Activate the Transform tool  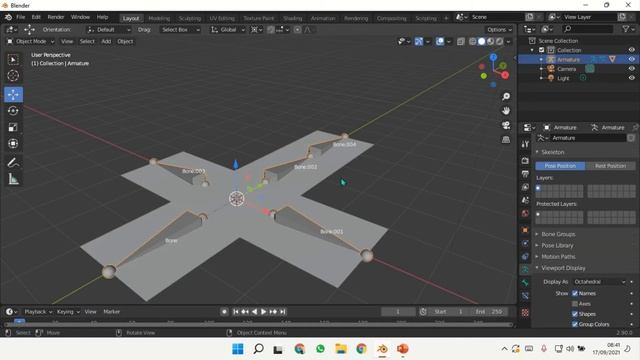(x=13, y=143)
